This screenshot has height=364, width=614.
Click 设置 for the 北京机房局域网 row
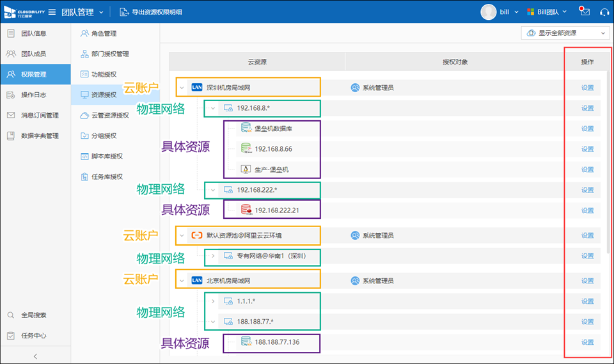point(587,281)
